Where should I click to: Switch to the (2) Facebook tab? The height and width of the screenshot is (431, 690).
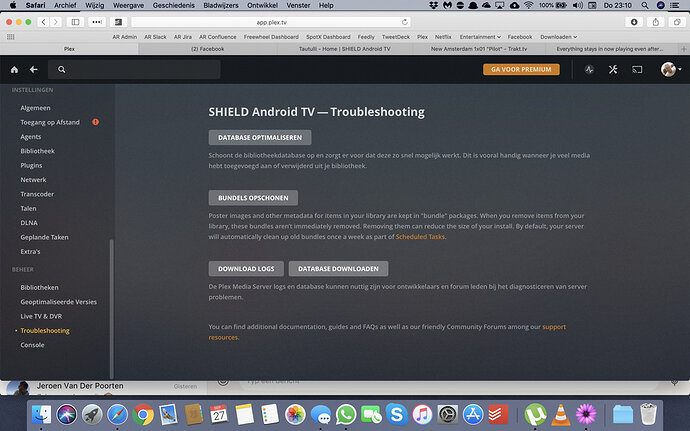pyautogui.click(x=208, y=49)
